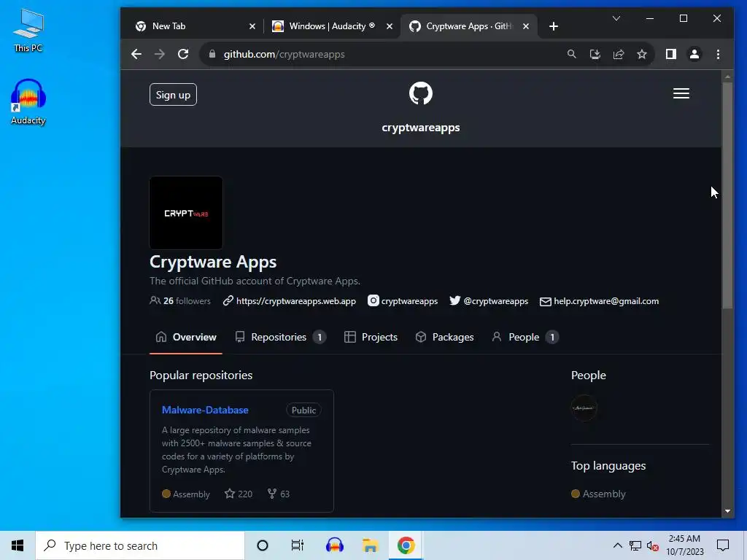Close the Cryptware Apps tab
747x560 pixels.
click(526, 26)
